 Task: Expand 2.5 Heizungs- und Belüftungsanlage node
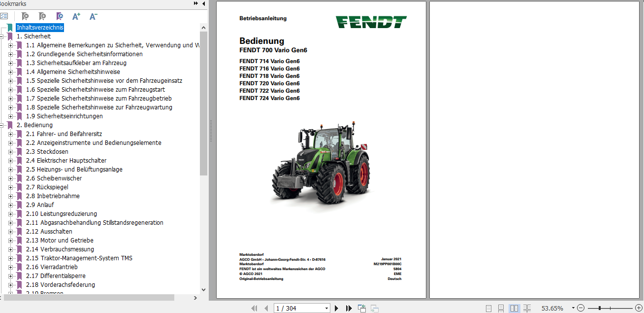pyautogui.click(x=11, y=170)
